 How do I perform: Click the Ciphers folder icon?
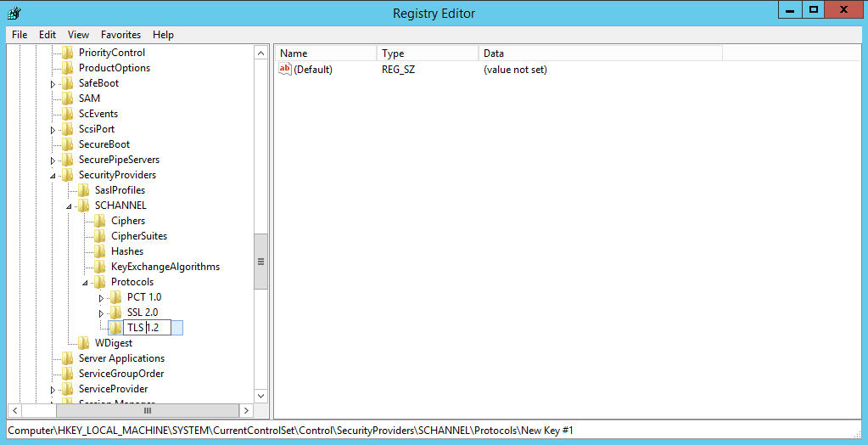point(100,221)
